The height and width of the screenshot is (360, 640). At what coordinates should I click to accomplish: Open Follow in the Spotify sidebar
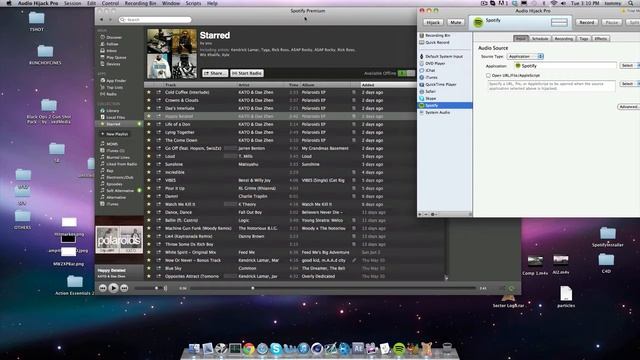click(112, 44)
